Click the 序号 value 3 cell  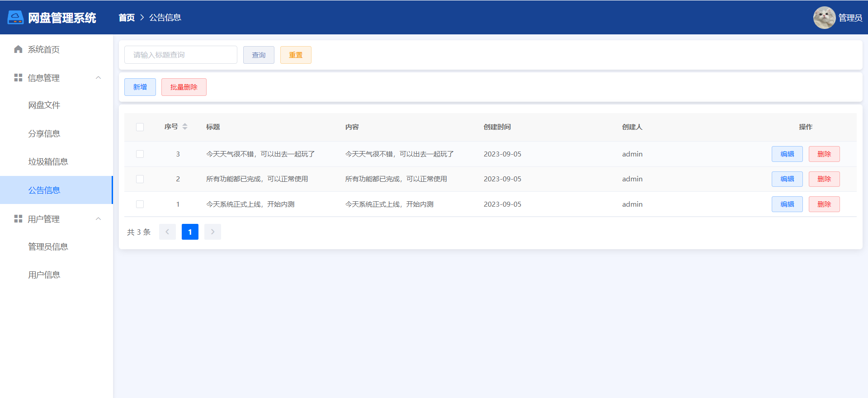click(x=178, y=154)
